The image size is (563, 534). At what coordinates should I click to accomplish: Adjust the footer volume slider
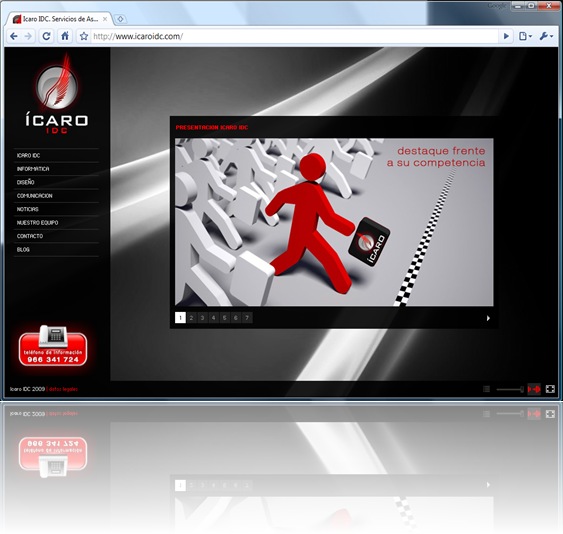click(x=510, y=389)
